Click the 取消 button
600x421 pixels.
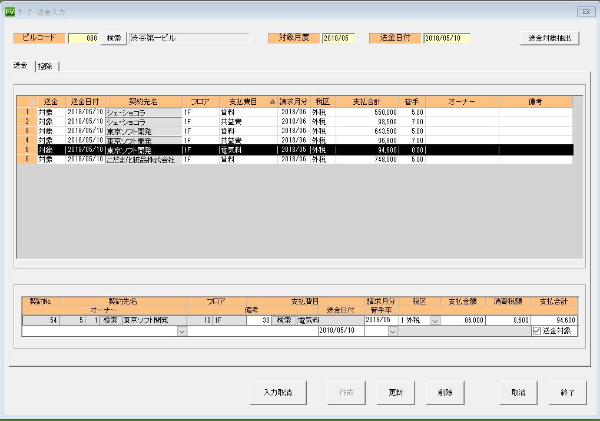coord(518,392)
